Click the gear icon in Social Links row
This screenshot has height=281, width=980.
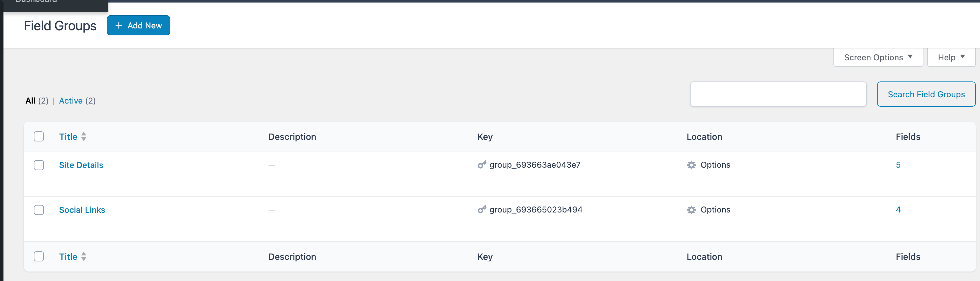691,210
